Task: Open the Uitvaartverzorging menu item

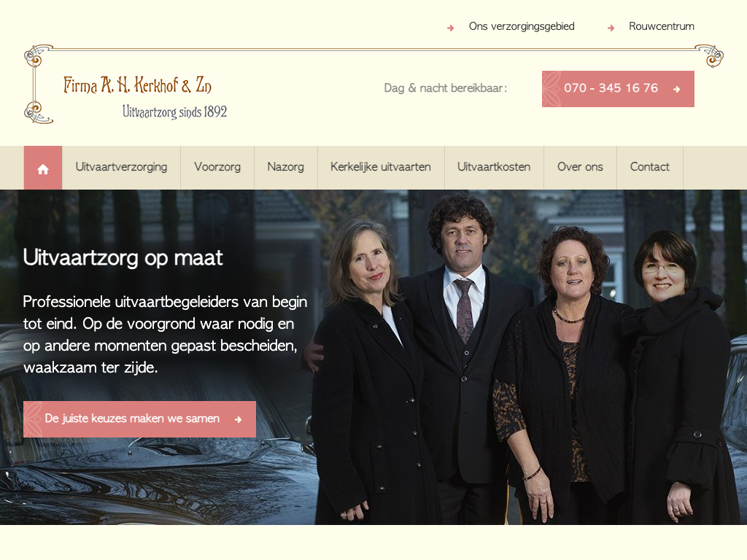Action: pos(121,167)
